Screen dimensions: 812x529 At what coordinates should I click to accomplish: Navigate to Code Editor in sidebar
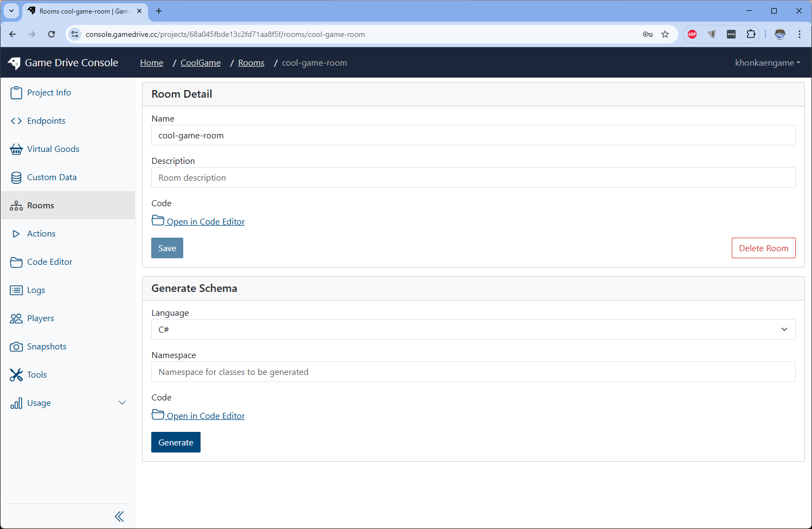click(49, 262)
